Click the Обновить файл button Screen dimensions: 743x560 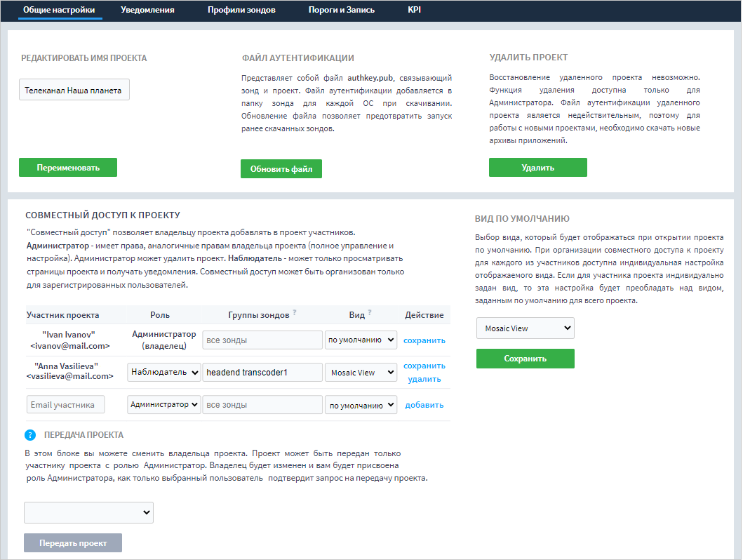click(281, 169)
